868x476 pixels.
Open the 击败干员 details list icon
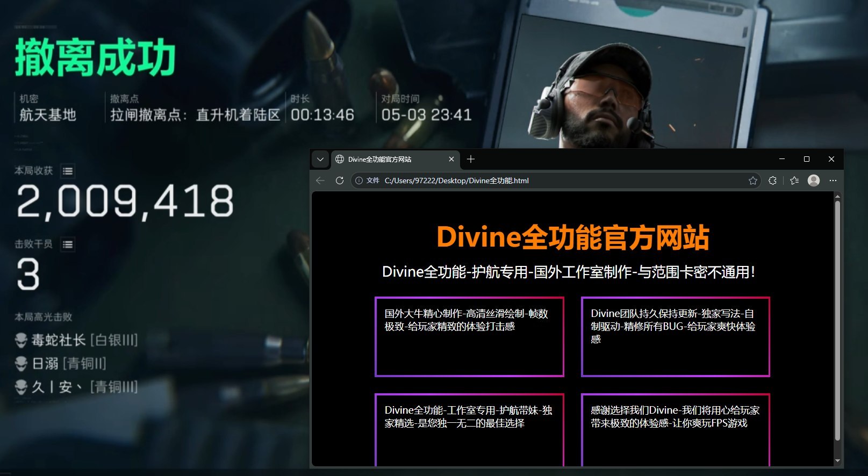click(x=68, y=244)
